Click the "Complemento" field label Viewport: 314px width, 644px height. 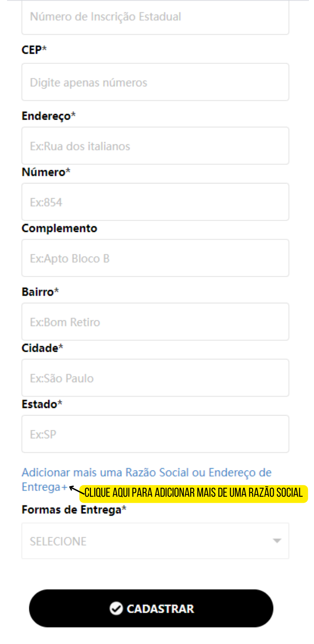[59, 228]
